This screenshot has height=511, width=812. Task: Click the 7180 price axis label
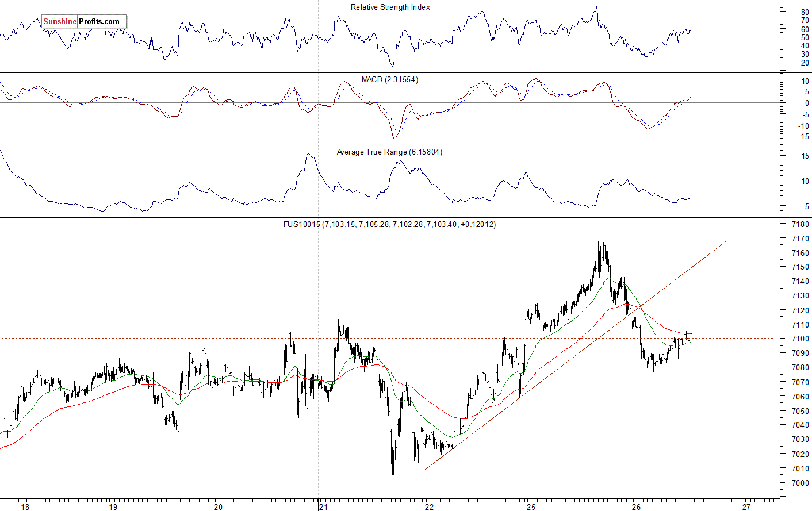[x=800, y=225]
